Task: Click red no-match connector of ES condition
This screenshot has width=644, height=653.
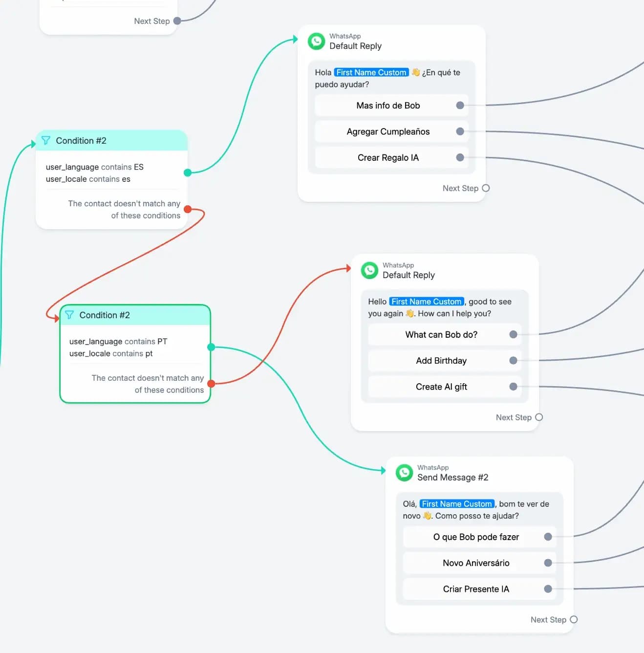Action: 188,209
